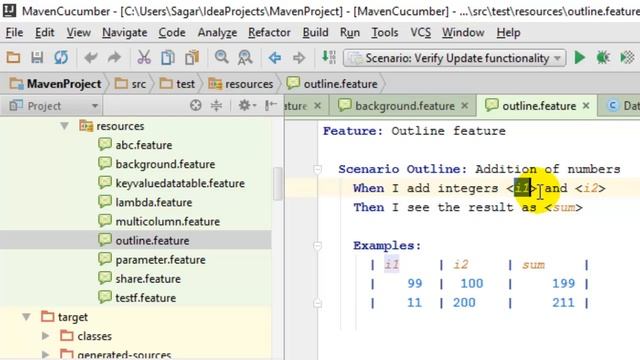Viewport: 640px width, 360px height.
Task: Run with coverage icon
Action: (x=627, y=58)
